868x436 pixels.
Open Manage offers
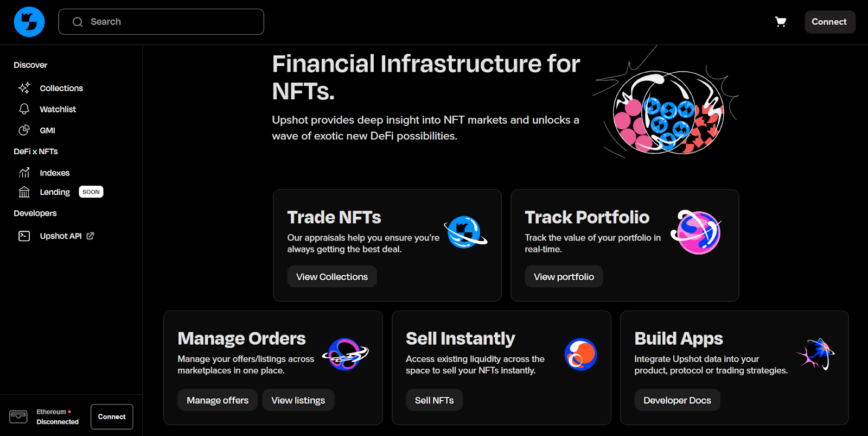pyautogui.click(x=218, y=400)
